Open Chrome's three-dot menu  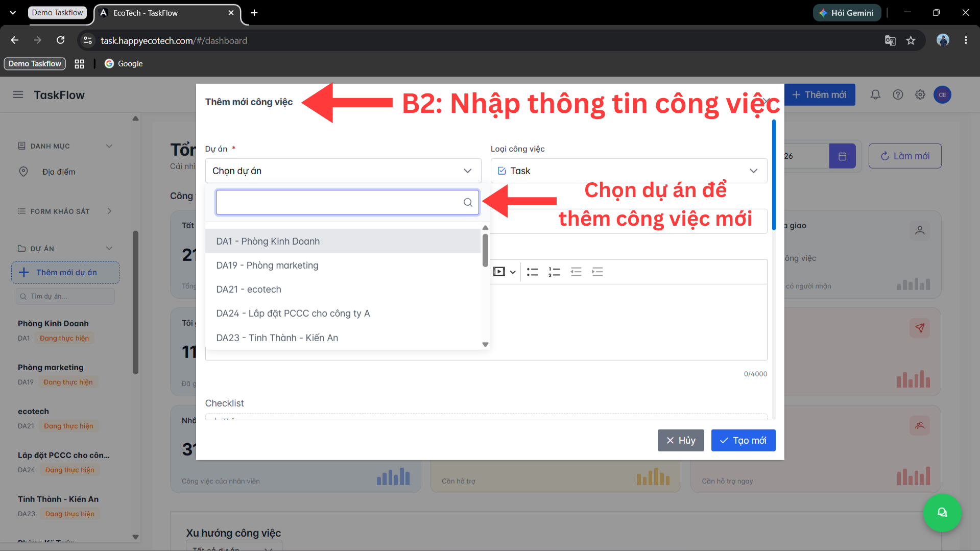coord(966,40)
